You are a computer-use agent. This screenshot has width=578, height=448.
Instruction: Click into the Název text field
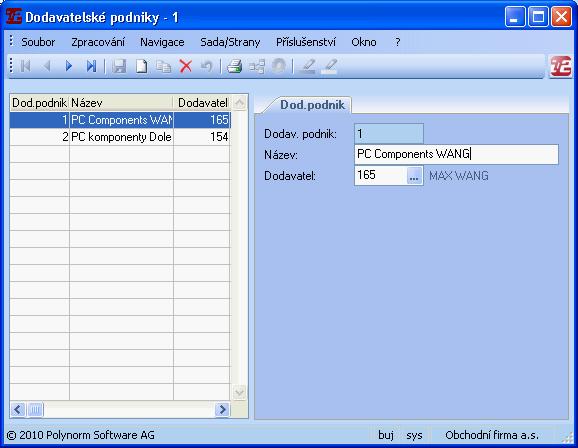(456, 154)
